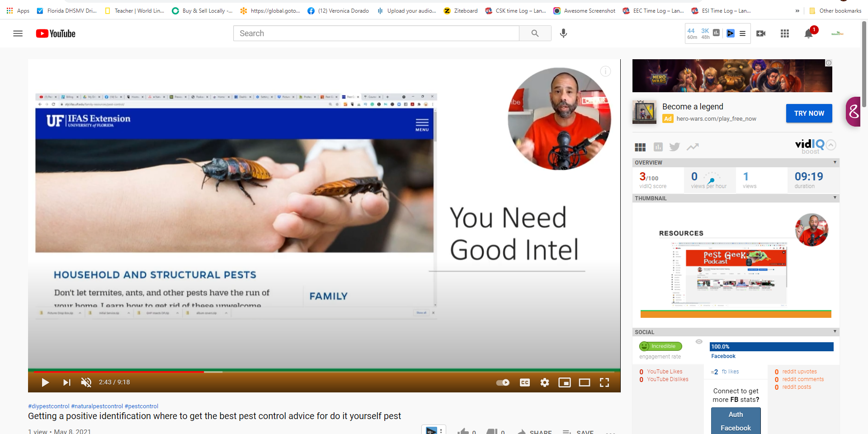This screenshot has width=868, height=434.
Task: Open the Florida DHSMV bookmark
Action: point(67,10)
